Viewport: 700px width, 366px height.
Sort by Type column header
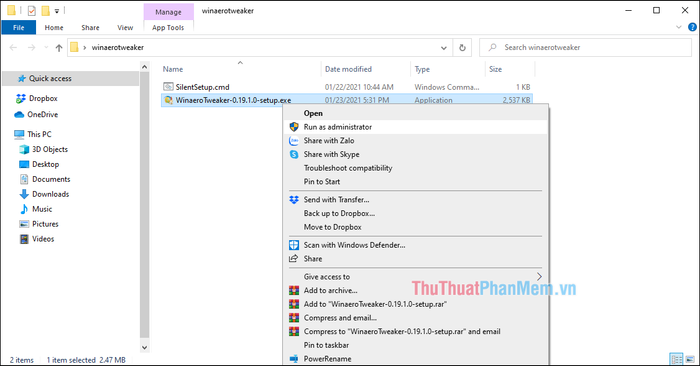click(x=447, y=69)
